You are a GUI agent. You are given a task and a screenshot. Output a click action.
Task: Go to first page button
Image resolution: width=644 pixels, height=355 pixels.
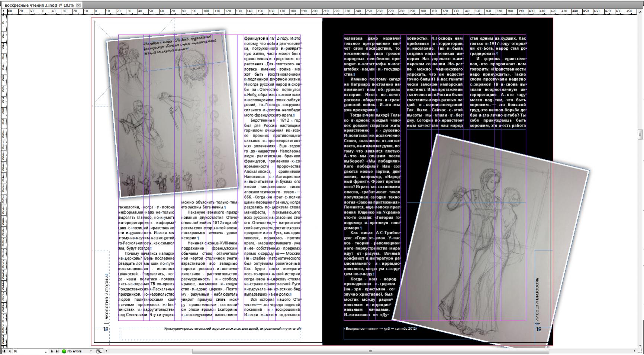(x=4, y=351)
